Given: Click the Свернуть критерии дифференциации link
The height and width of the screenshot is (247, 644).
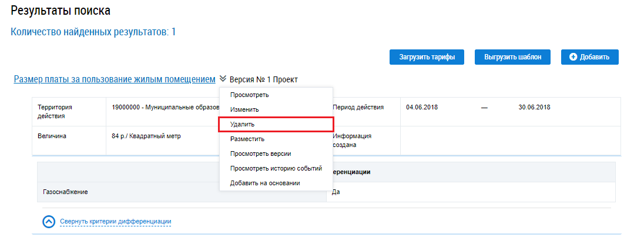Looking at the screenshot, I should click(115, 221).
